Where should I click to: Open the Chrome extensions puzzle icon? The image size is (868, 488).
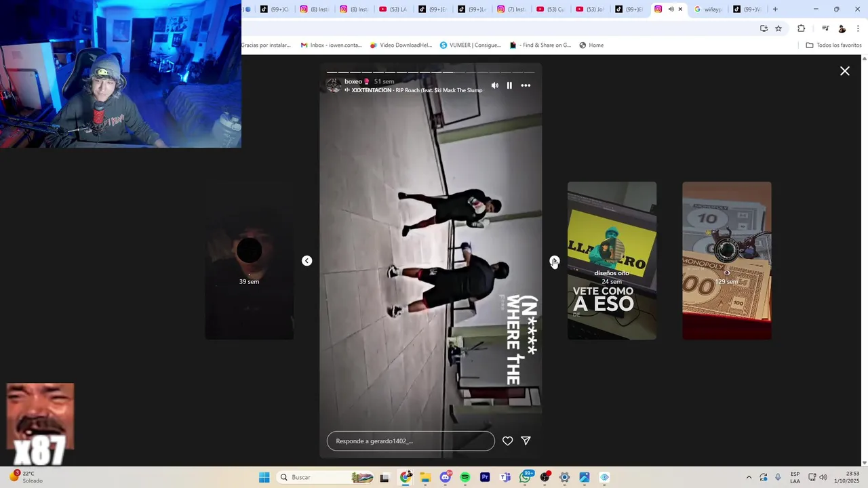coord(802,28)
